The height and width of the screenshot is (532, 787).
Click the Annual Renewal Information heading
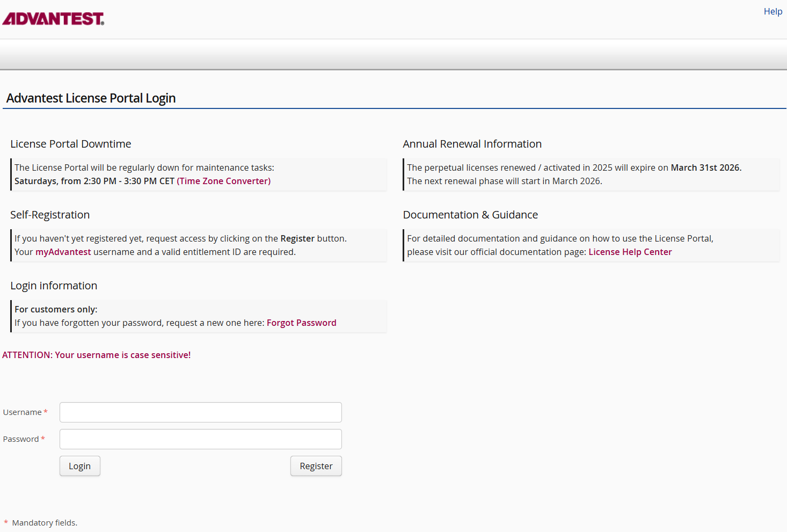(x=472, y=144)
